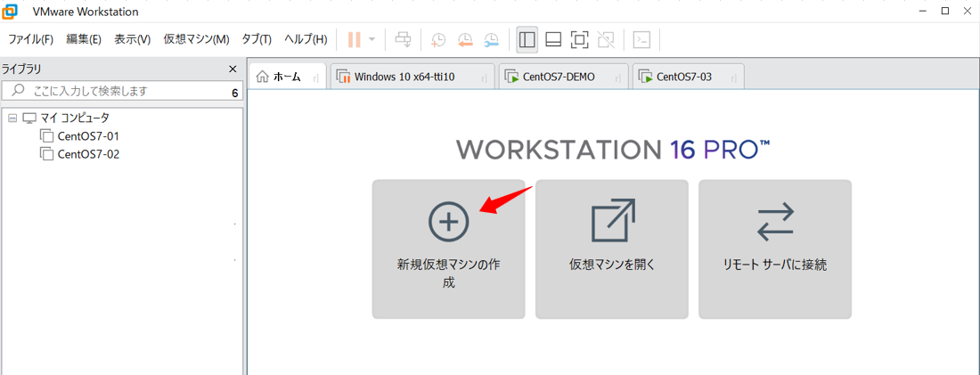Switch to the ホーム tab

288,77
